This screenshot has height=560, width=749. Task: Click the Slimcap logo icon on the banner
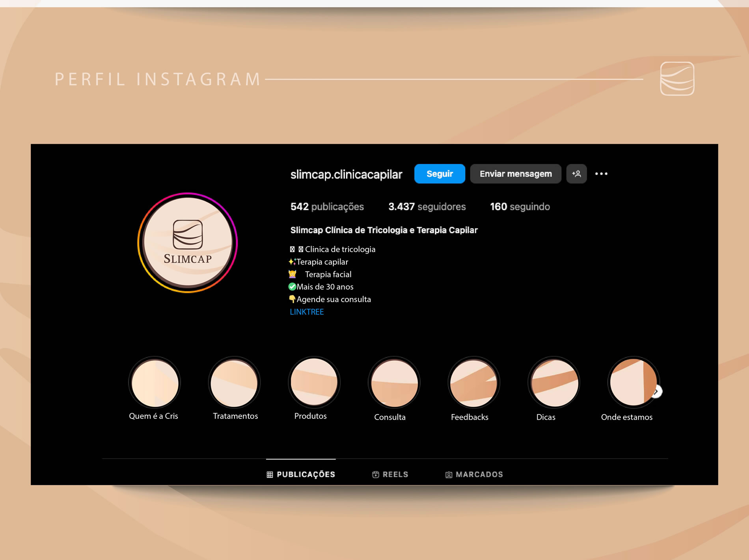click(x=677, y=78)
